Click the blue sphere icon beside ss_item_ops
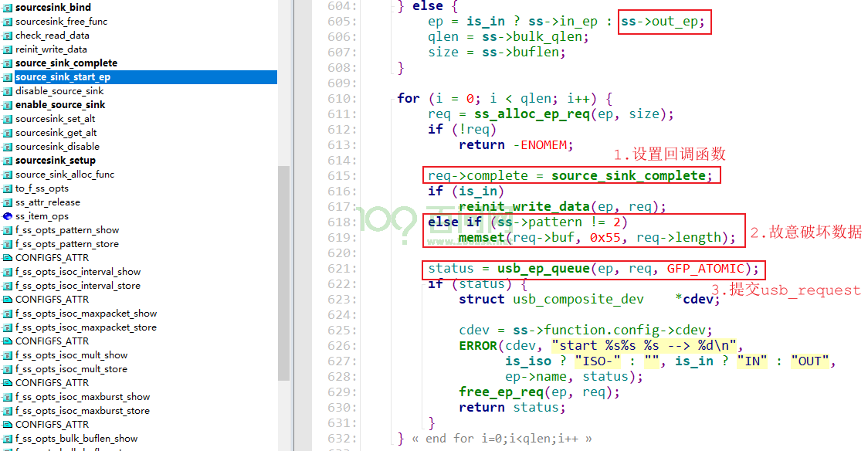This screenshot has height=451, width=868. [x=7, y=216]
